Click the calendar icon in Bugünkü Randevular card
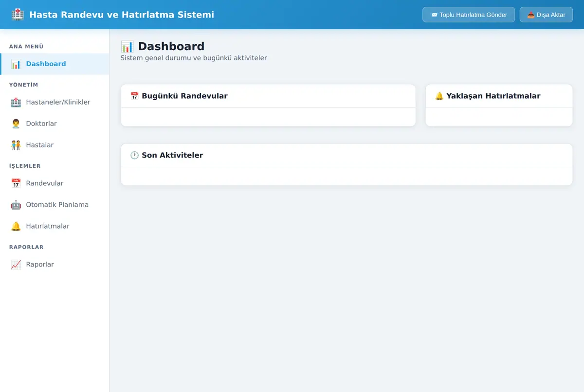584x392 pixels. [134, 96]
